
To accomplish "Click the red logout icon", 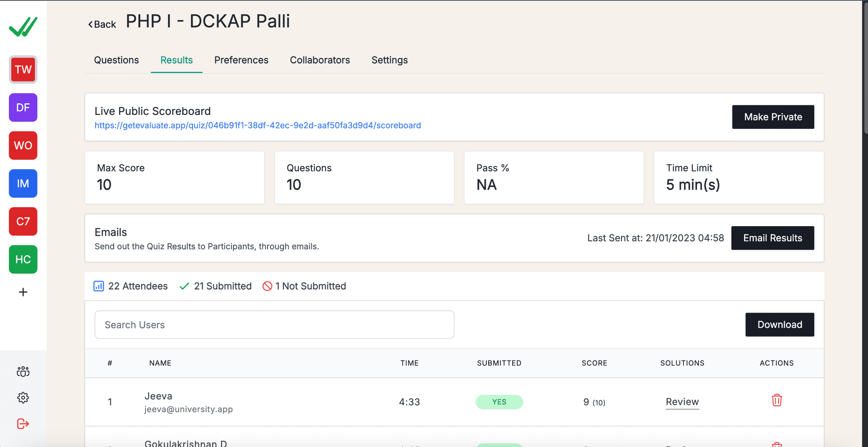I will coord(23,424).
